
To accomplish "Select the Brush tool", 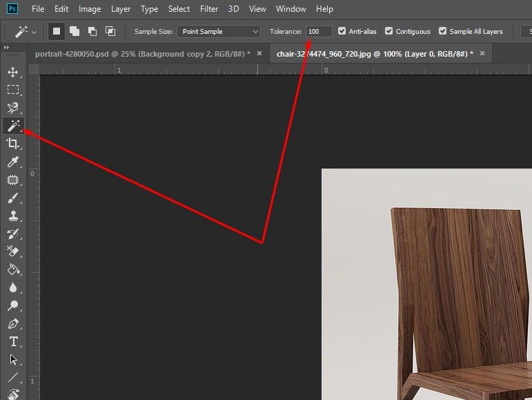I will 12,199.
